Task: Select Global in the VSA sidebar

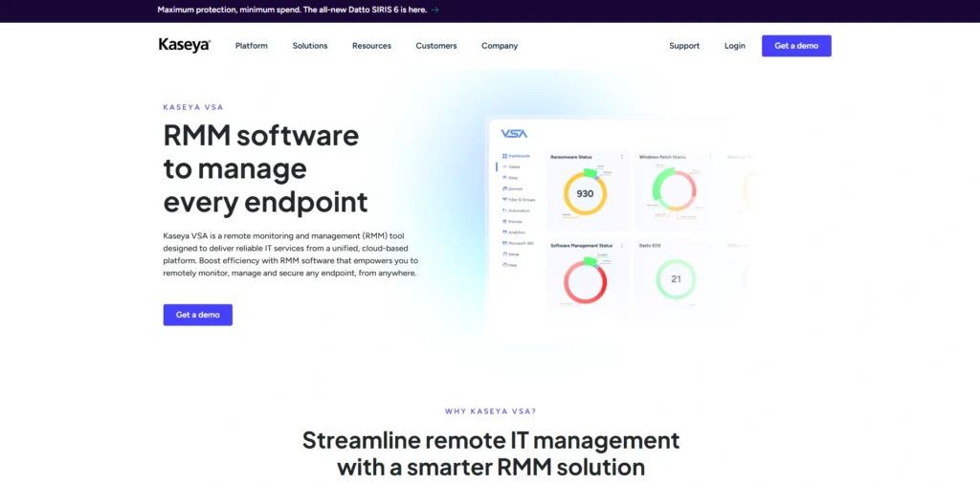Action: point(514,166)
